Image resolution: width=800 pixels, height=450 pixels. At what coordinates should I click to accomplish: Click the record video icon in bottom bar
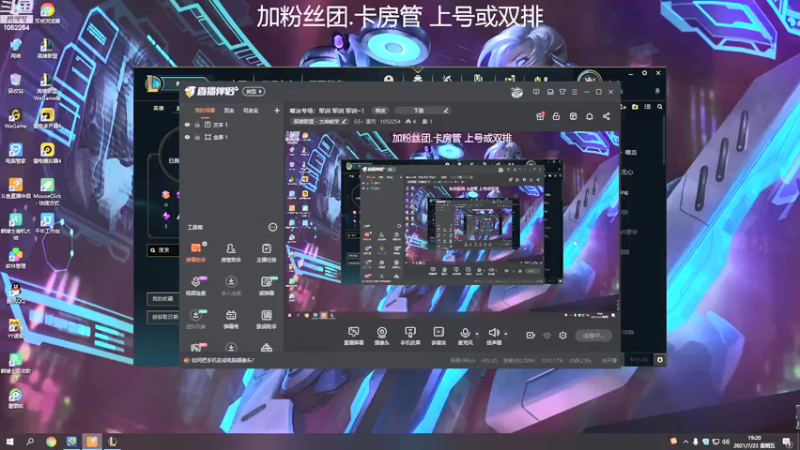click(530, 335)
